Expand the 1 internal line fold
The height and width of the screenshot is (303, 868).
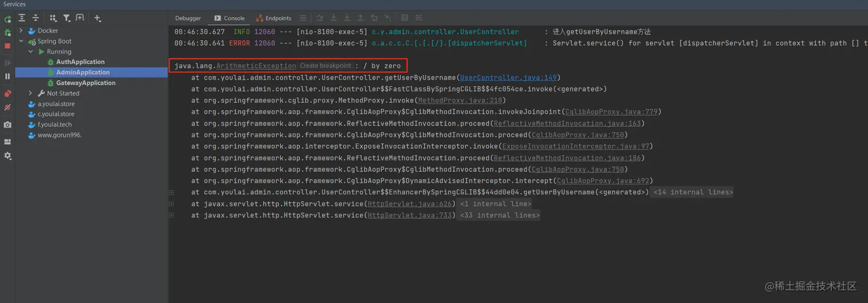495,204
